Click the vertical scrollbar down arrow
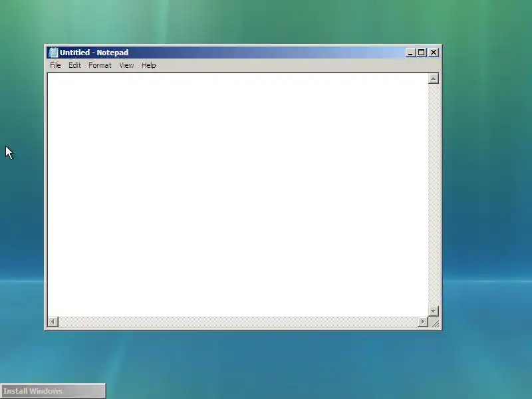The image size is (532, 399). click(x=434, y=311)
